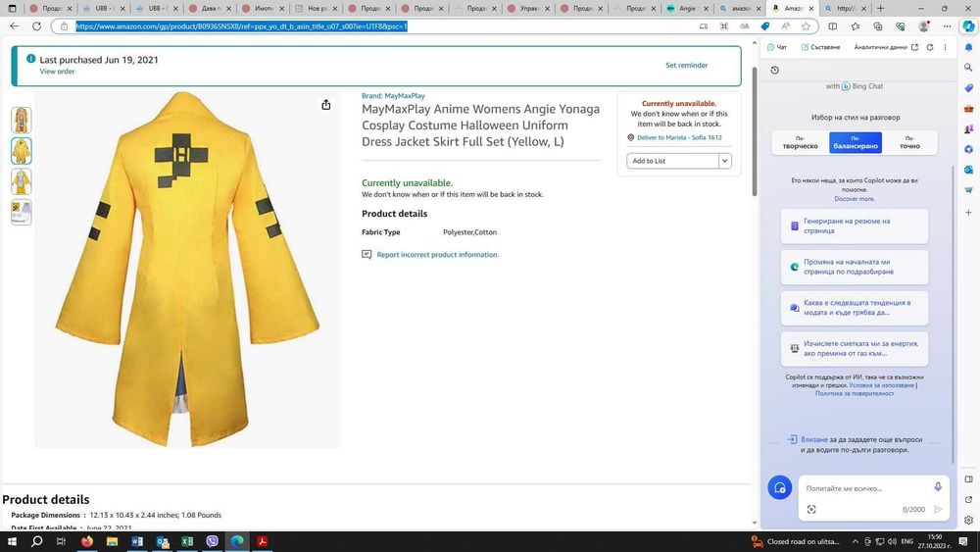Select 'По-точно' conversation style

tap(909, 142)
